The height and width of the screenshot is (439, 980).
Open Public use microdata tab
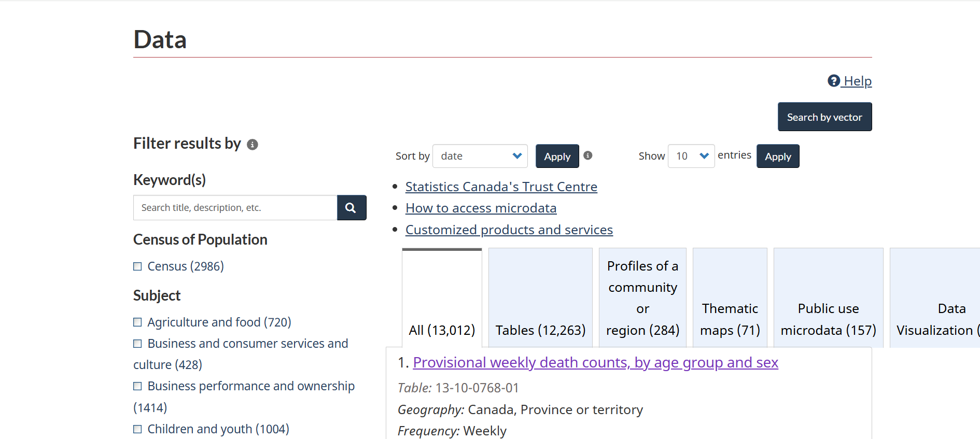click(x=829, y=298)
